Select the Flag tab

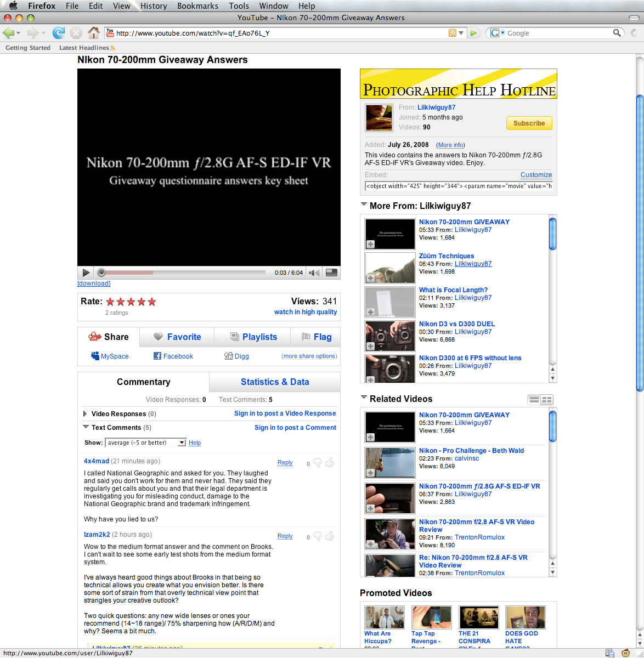[x=316, y=337]
